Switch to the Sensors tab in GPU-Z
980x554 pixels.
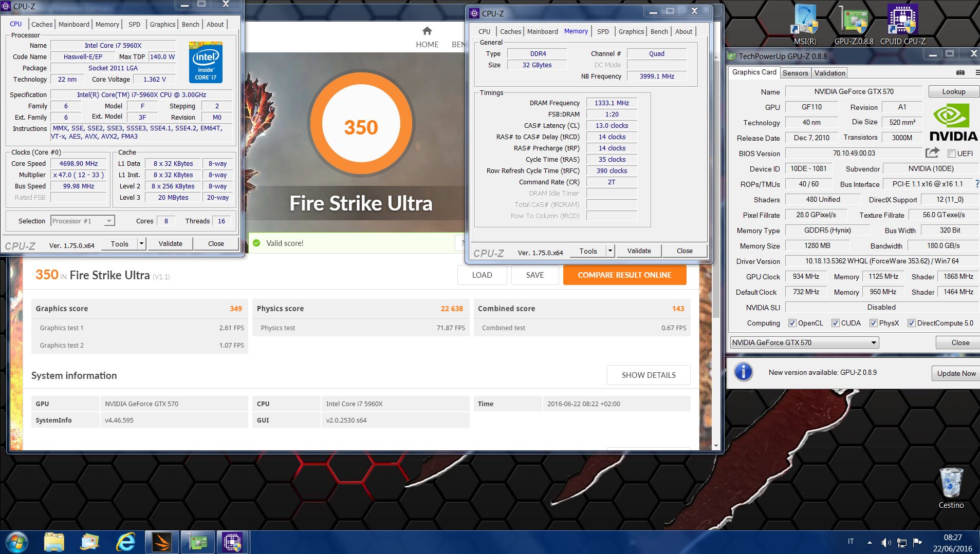pyautogui.click(x=795, y=73)
